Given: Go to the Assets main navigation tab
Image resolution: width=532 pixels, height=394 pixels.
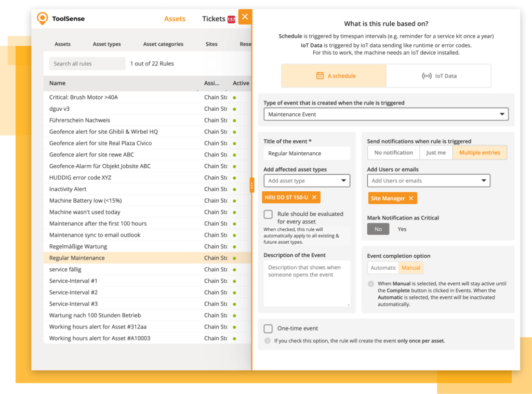Looking at the screenshot, I should click(x=175, y=19).
